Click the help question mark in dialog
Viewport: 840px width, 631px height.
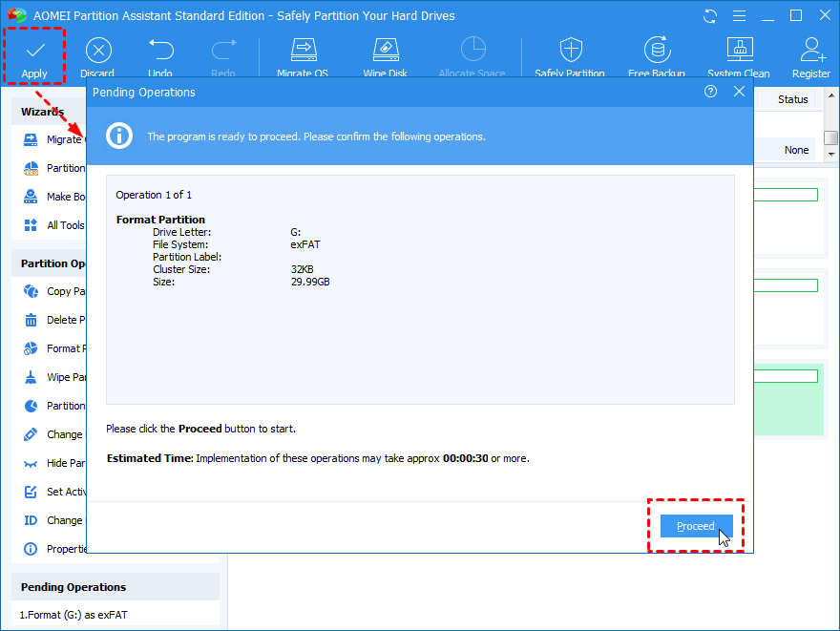710,92
